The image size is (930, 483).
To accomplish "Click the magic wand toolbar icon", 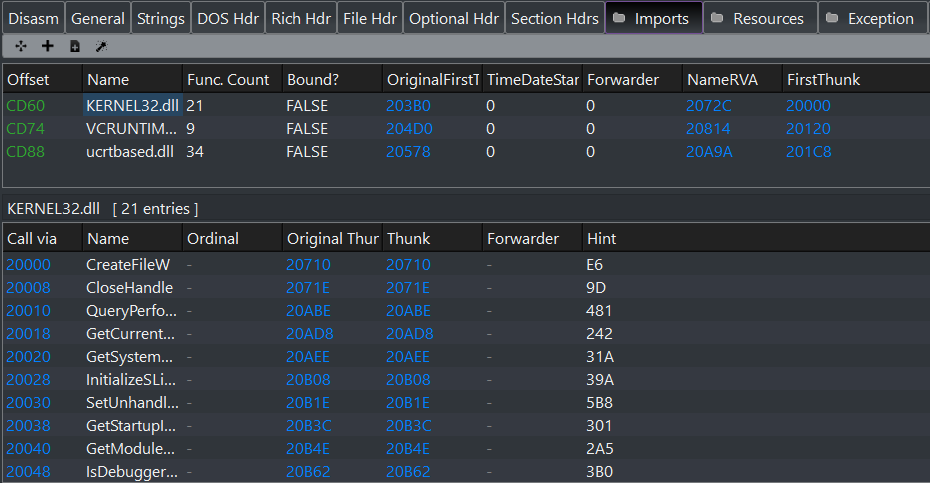I will pyautogui.click(x=101, y=46).
